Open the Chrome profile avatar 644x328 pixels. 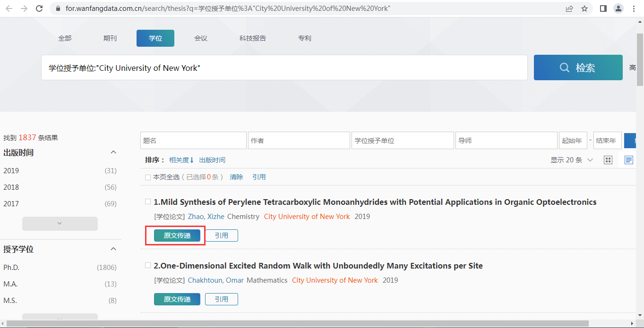pyautogui.click(x=618, y=8)
